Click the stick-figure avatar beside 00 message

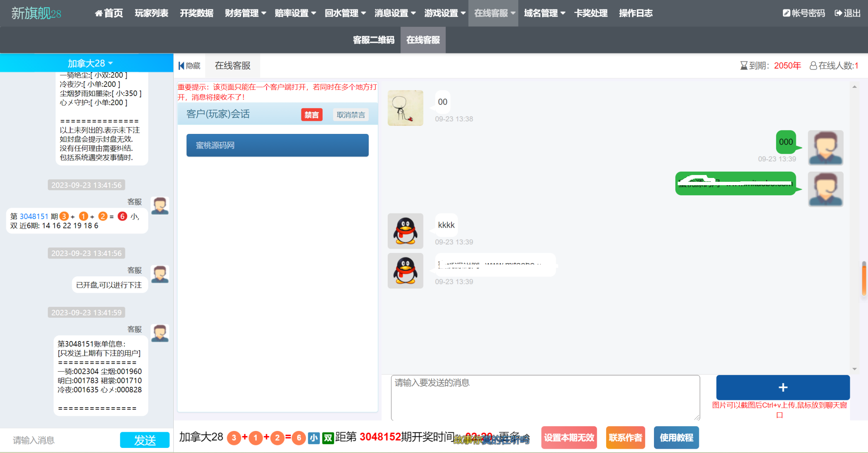(x=405, y=108)
